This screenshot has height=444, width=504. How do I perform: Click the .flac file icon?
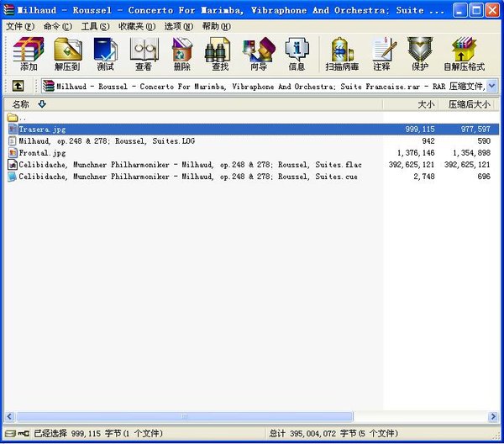[x=13, y=165]
